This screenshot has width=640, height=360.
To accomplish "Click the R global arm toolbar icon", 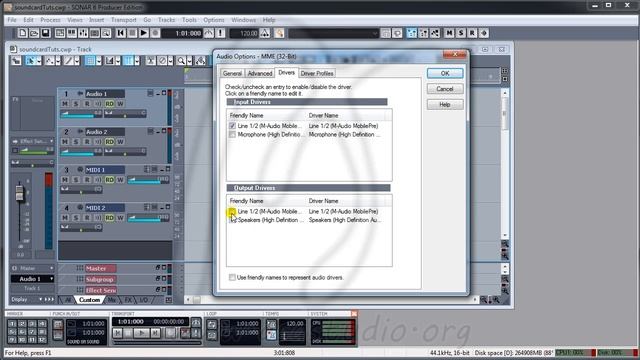I will [472, 33].
